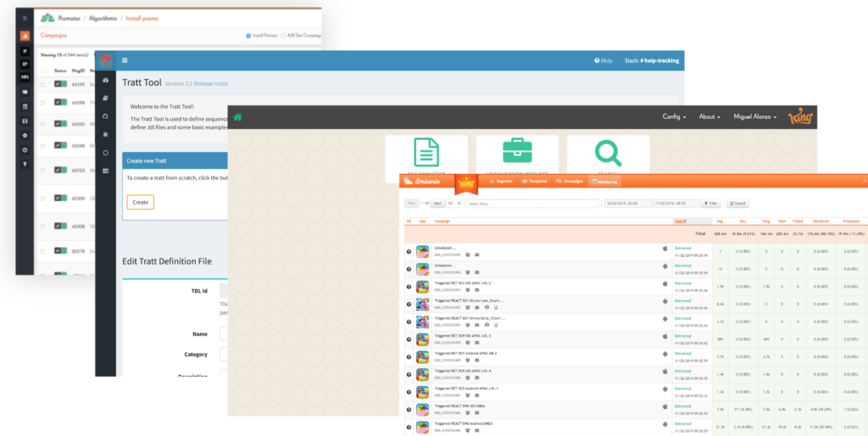Open the Miguel Alonso user dropdown

coord(755,117)
